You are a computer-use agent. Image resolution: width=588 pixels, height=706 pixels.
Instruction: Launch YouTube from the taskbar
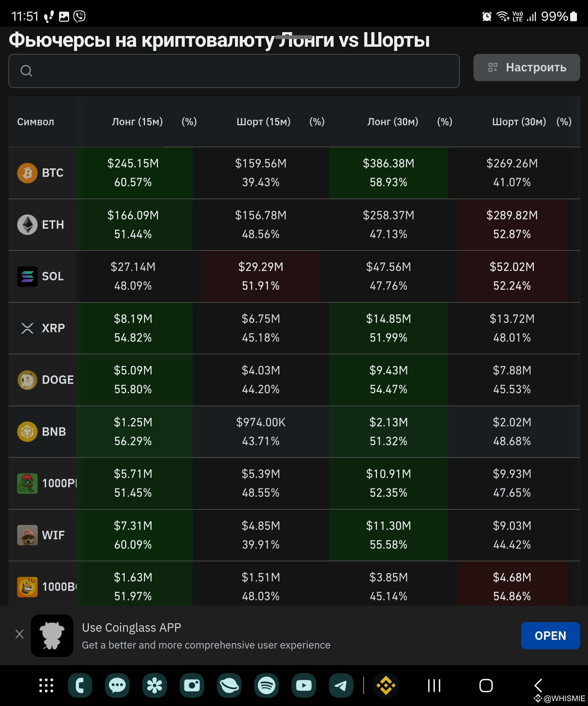click(x=304, y=685)
